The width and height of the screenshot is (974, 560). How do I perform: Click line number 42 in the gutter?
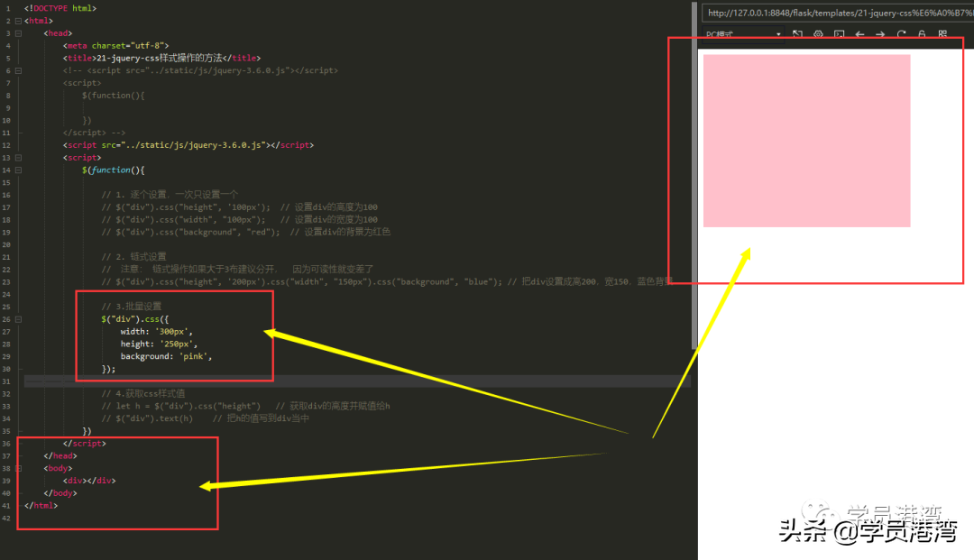pos(6,518)
